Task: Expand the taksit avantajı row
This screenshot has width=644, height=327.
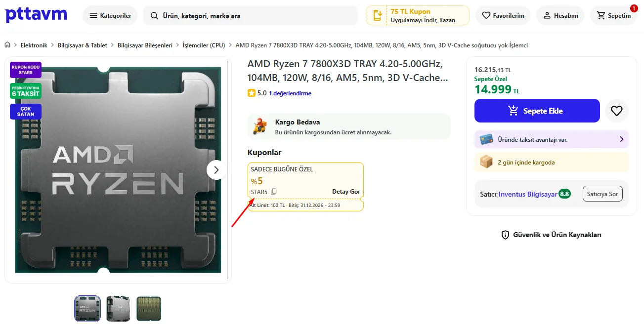Action: point(551,139)
